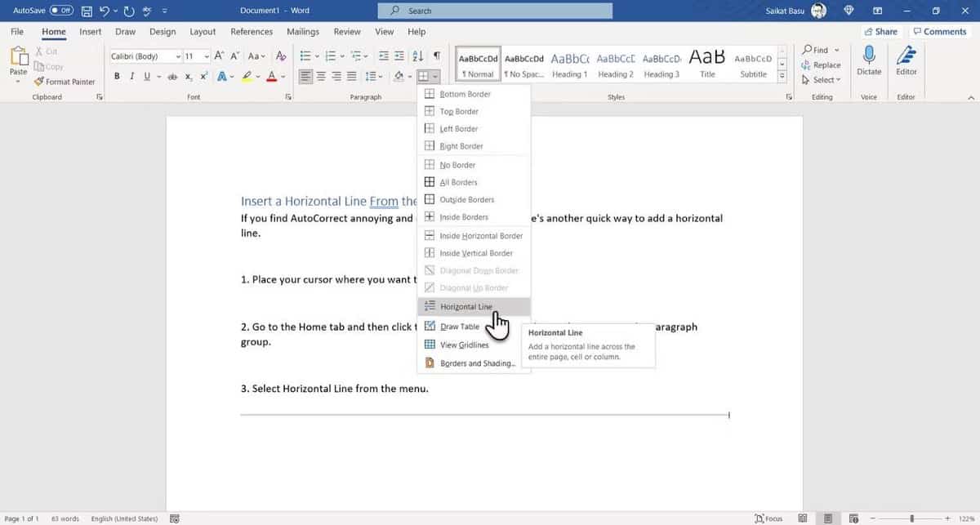This screenshot has width=980, height=525.
Task: Select the subscript icon
Action: [x=188, y=76]
